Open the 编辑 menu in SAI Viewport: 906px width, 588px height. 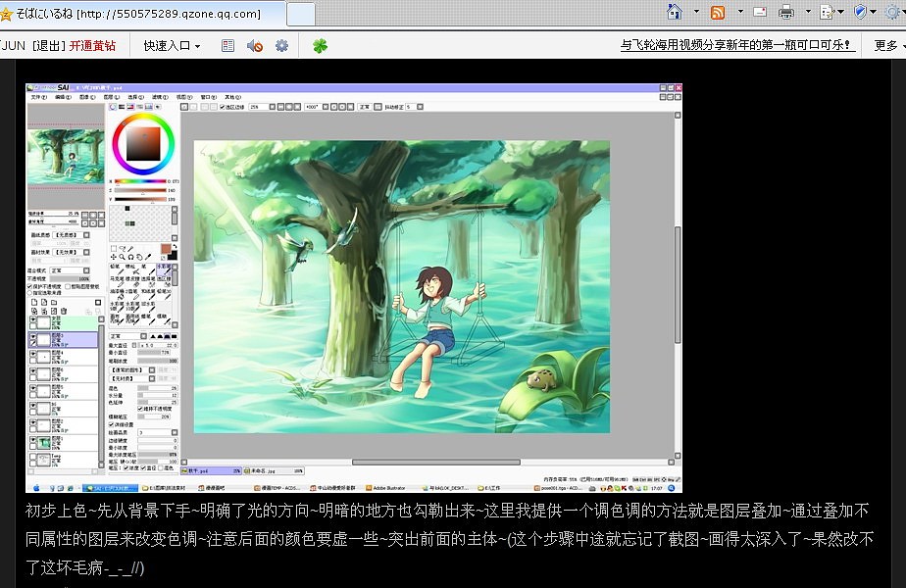pyautogui.click(x=63, y=97)
